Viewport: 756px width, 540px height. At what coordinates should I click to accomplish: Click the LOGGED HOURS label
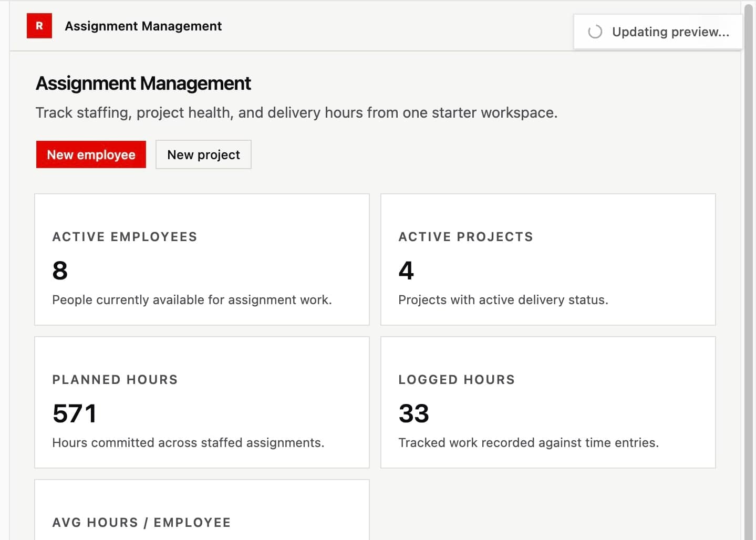tap(457, 380)
